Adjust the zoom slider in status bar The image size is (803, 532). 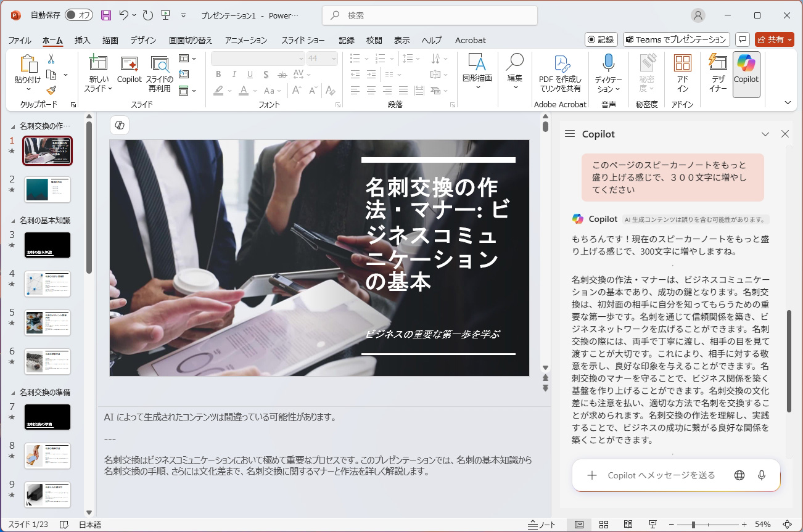(693, 525)
